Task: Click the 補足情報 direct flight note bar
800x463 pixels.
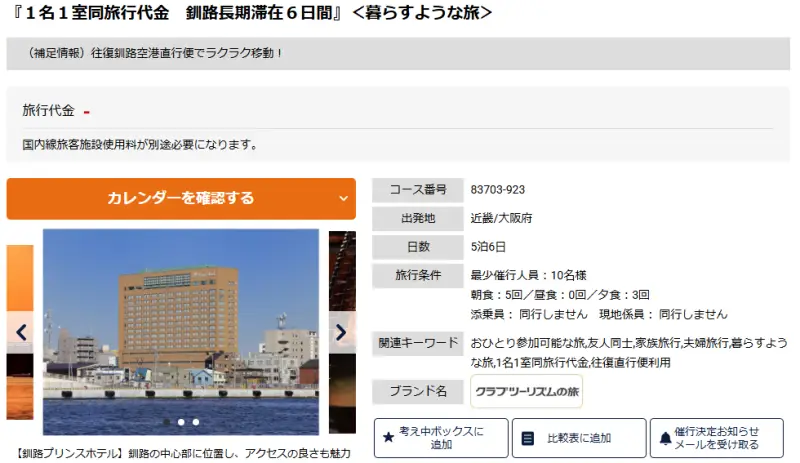Action: click(398, 53)
